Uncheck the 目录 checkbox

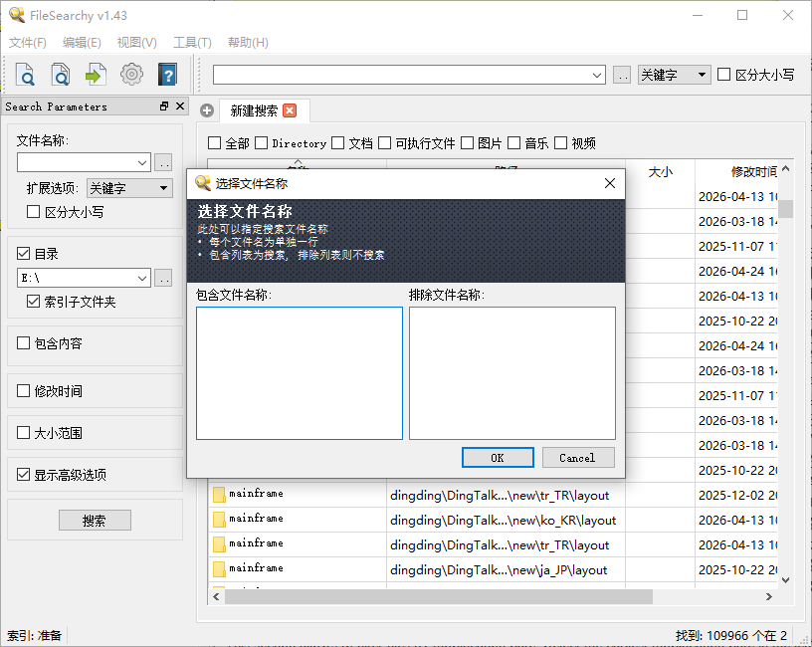click(23, 253)
